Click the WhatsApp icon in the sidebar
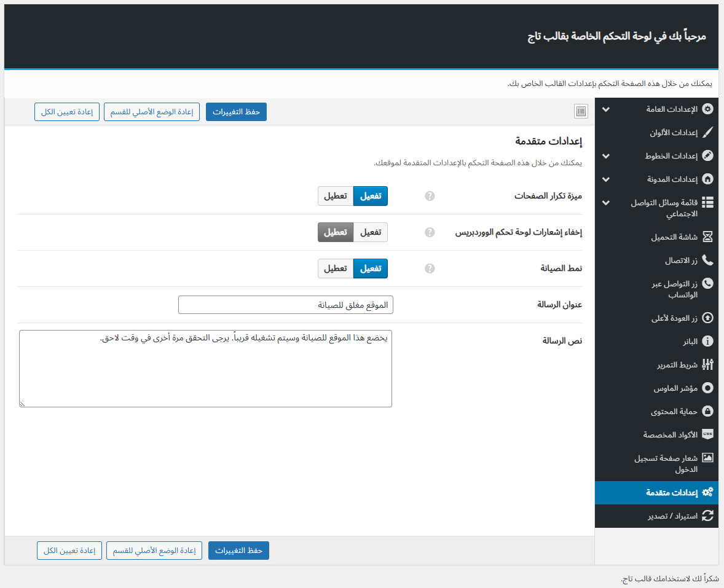 707,283
